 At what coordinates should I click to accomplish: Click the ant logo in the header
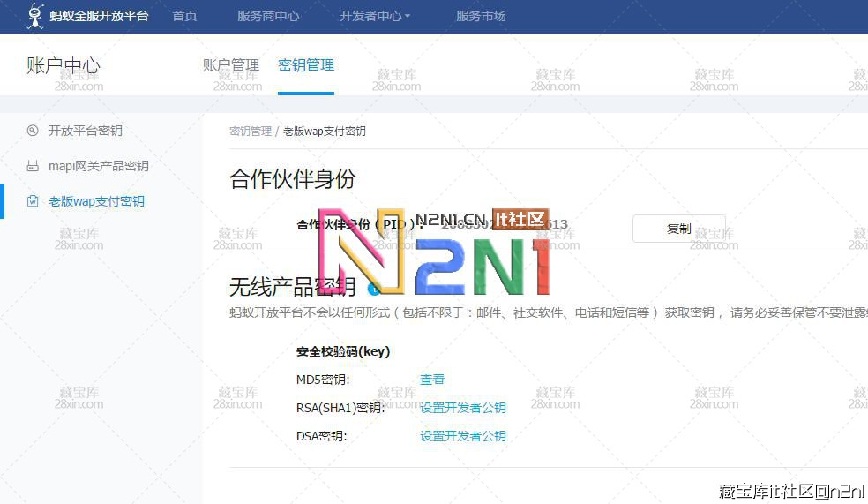[x=35, y=16]
